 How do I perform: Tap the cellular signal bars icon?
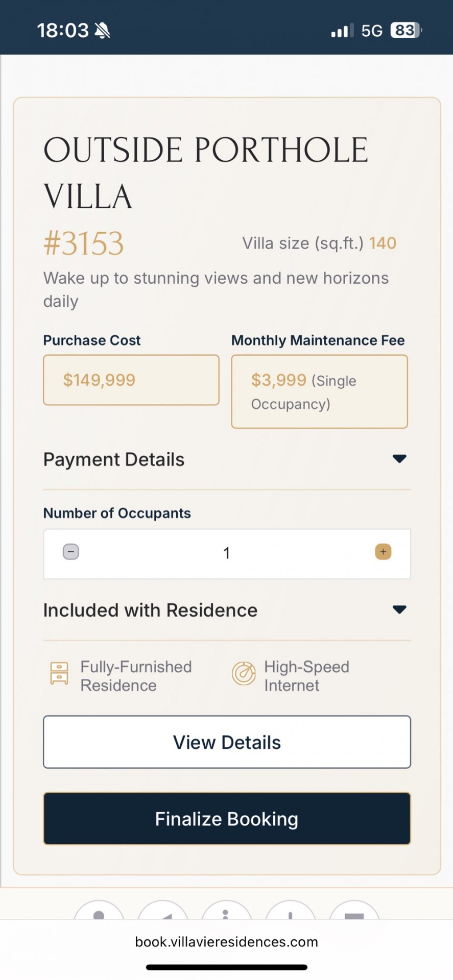coord(342,31)
